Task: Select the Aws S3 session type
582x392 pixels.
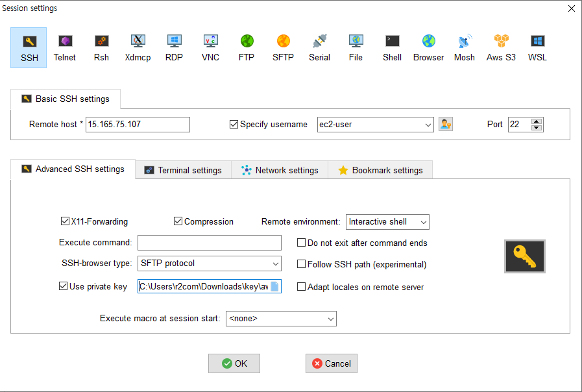Action: point(501,47)
